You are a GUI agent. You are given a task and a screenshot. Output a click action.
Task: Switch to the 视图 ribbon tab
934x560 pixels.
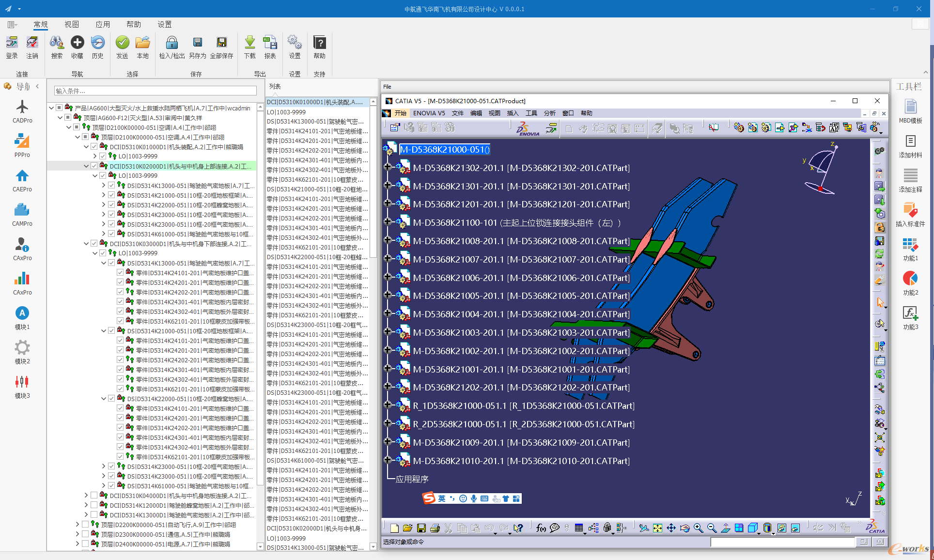coord(72,24)
